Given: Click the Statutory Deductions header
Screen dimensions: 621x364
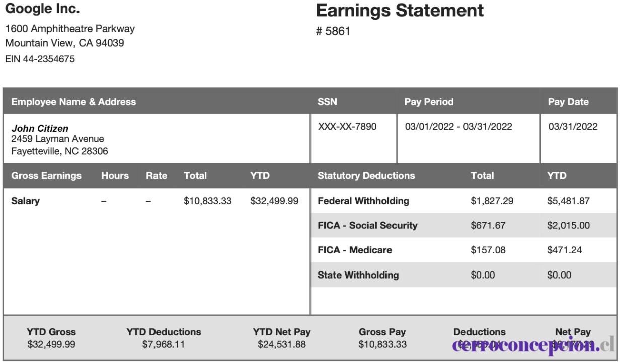Looking at the screenshot, I should (x=366, y=176).
